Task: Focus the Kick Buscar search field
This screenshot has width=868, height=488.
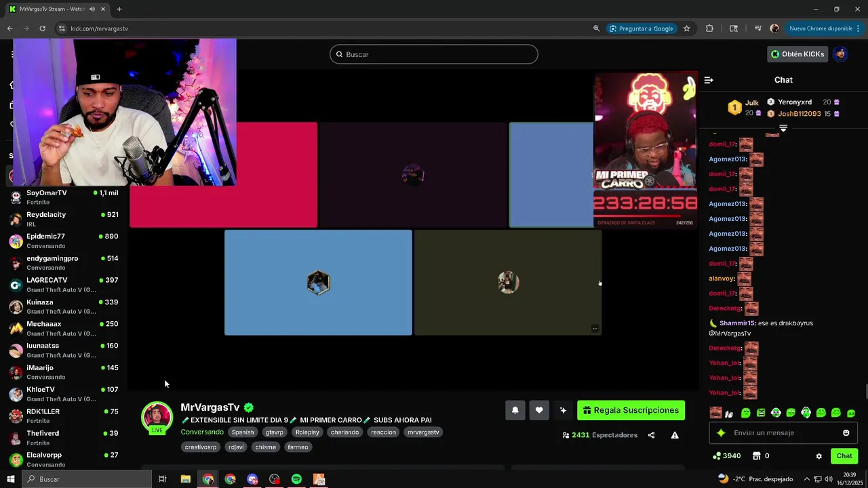Action: 434,54
